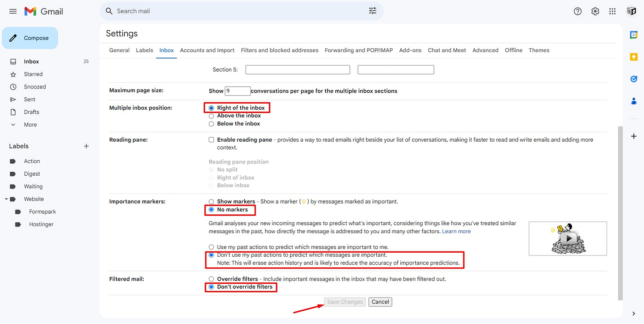
Task: Open the Learn more link
Action: 456,231
